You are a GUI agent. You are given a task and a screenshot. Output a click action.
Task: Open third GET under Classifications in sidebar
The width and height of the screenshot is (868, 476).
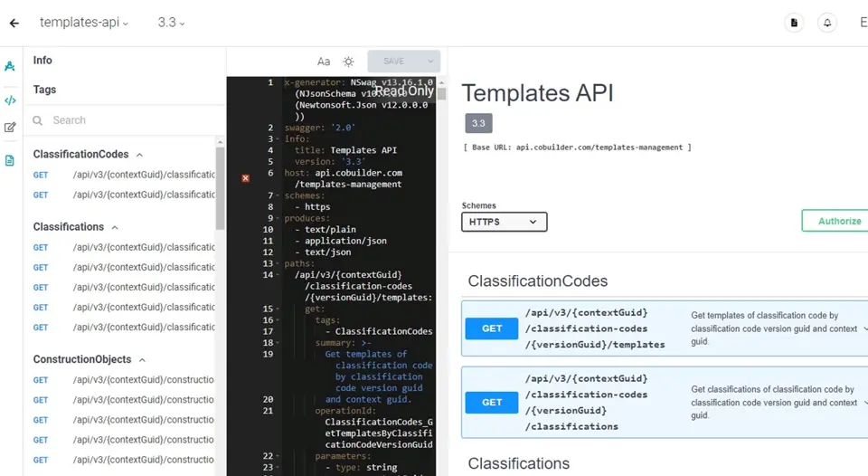point(124,287)
